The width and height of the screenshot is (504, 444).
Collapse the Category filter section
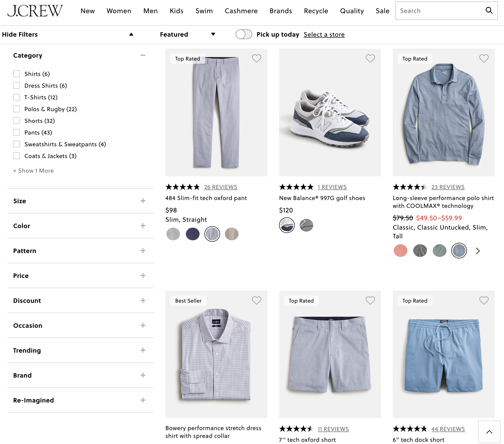point(143,55)
